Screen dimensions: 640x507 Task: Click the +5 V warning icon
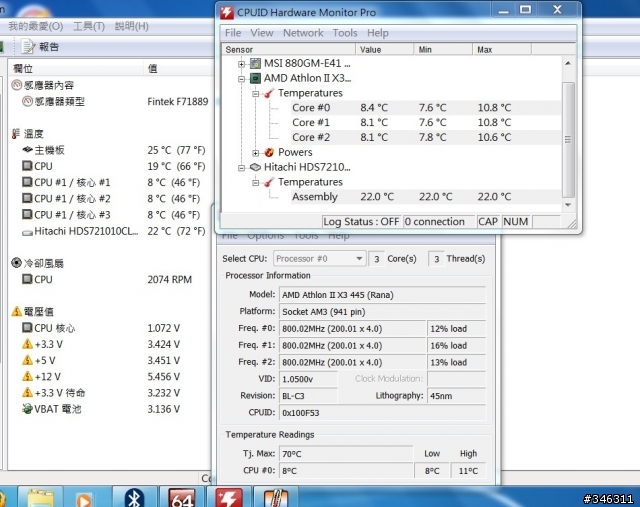[x=27, y=360]
